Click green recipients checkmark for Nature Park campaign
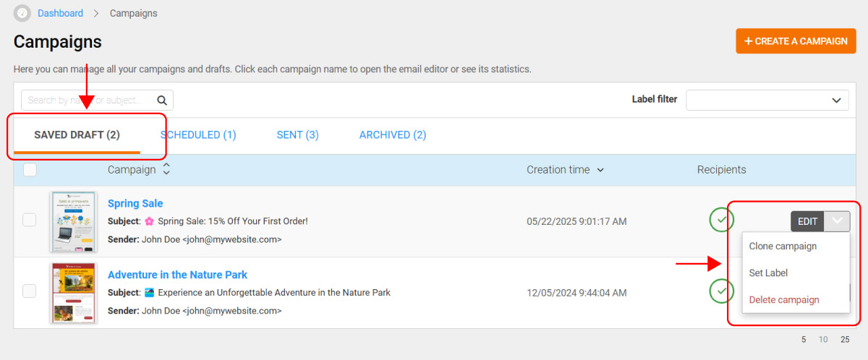The height and width of the screenshot is (360, 868). click(721, 291)
